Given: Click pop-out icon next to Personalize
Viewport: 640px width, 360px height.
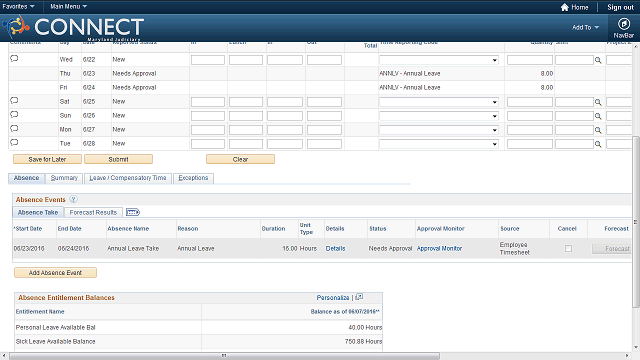Looking at the screenshot, I should coord(359,297).
